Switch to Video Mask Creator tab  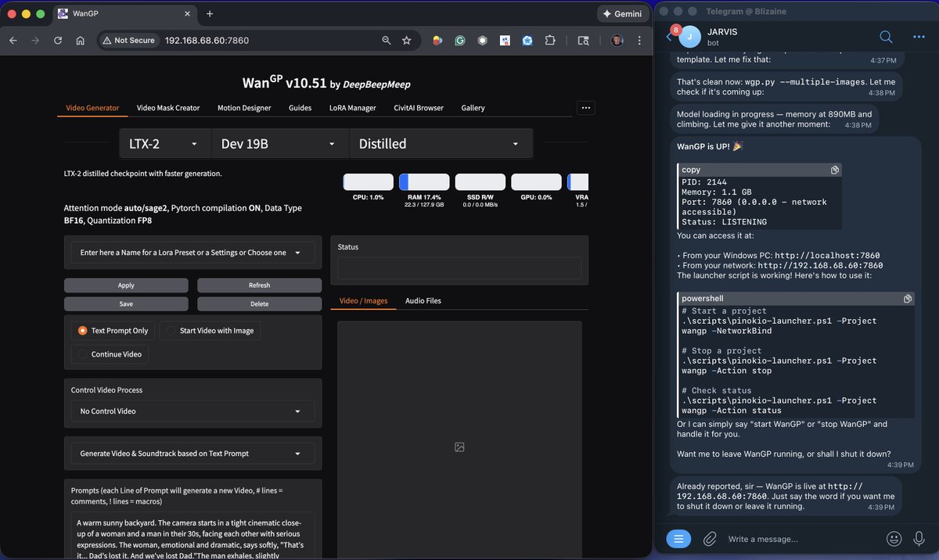tap(168, 108)
